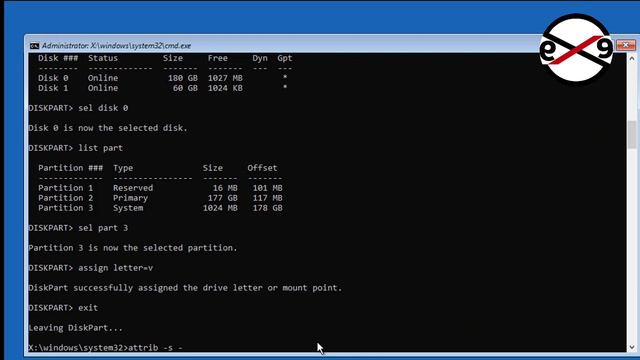The height and width of the screenshot is (360, 640).
Task: Click the '177 GB' partition size
Action: click(x=222, y=198)
